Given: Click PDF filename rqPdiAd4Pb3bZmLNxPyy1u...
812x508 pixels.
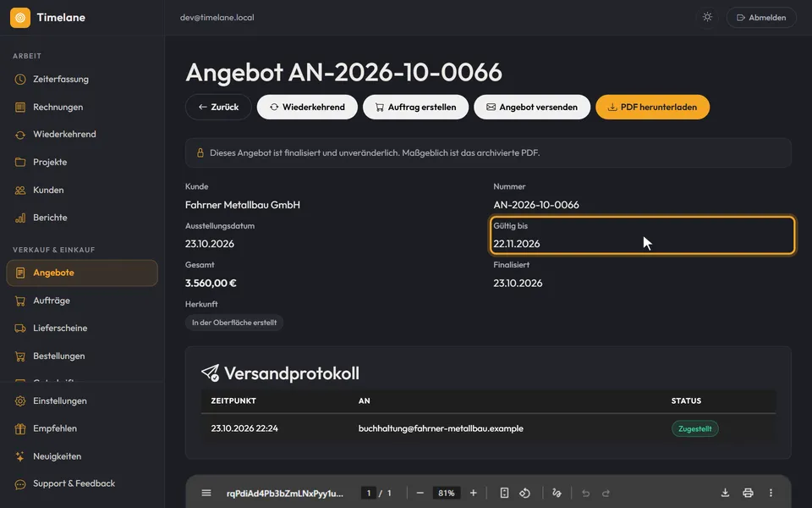Looking at the screenshot, I should [285, 493].
